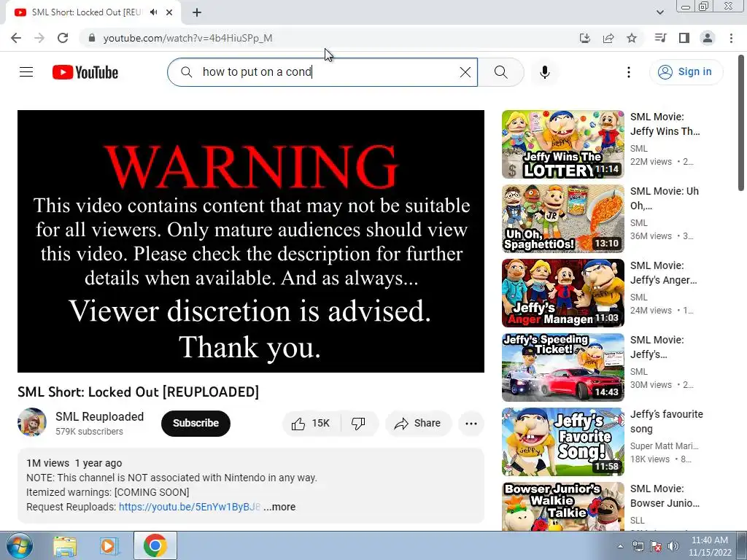This screenshot has height=560, width=747.
Task: Open Jeffy Wins The Lottery thumbnail
Action: click(x=562, y=144)
